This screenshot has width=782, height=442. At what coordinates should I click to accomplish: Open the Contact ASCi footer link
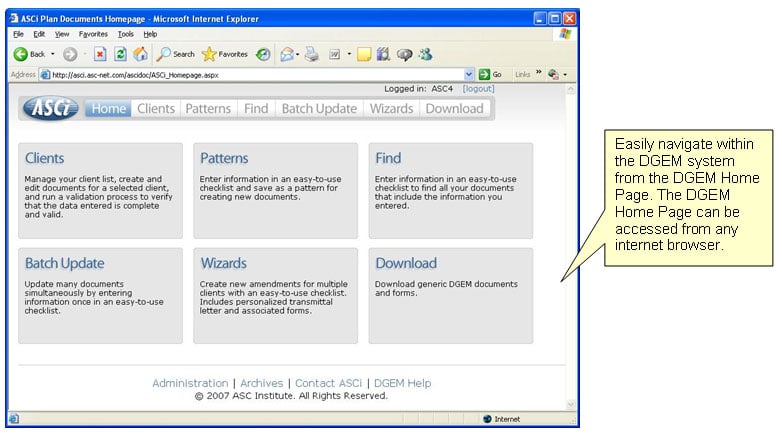click(328, 383)
